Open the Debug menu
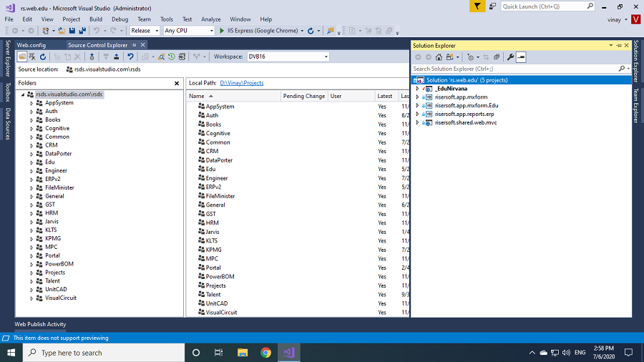 [120, 19]
